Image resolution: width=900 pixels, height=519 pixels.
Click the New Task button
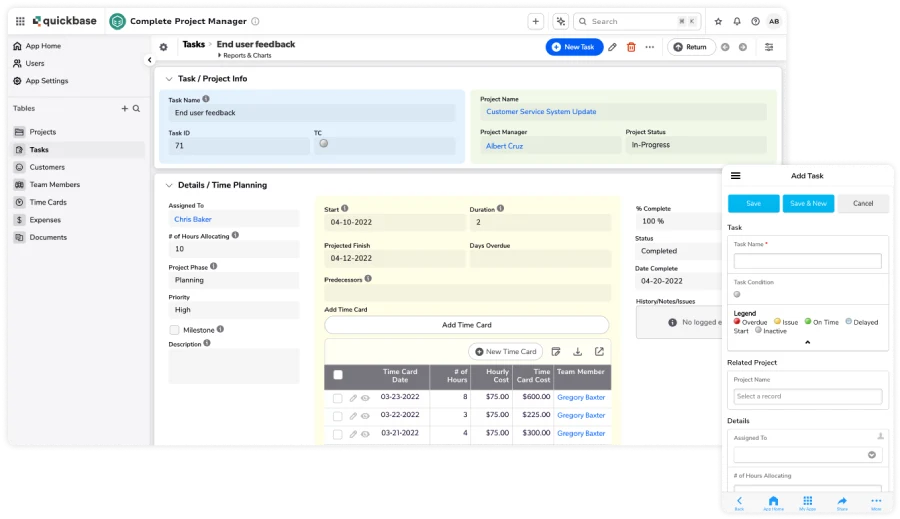pos(574,47)
